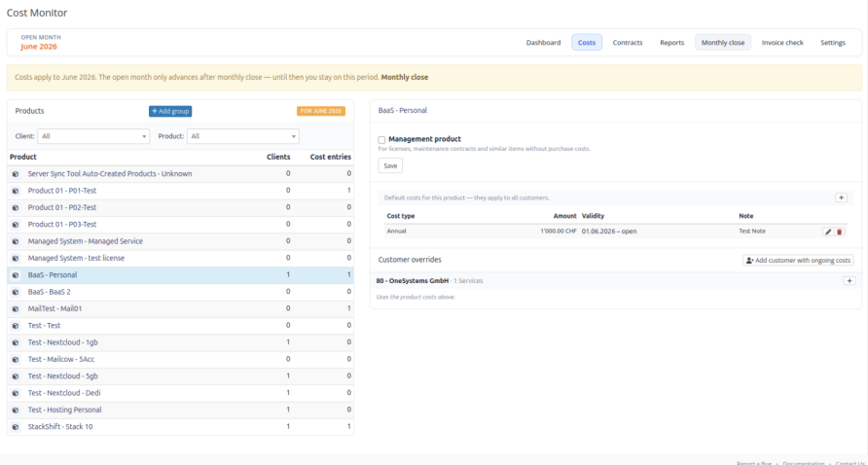Image resolution: width=868 pixels, height=465 pixels.
Task: Click the cube icon beside Test - Mailcow - 5Acc
Action: tap(16, 359)
